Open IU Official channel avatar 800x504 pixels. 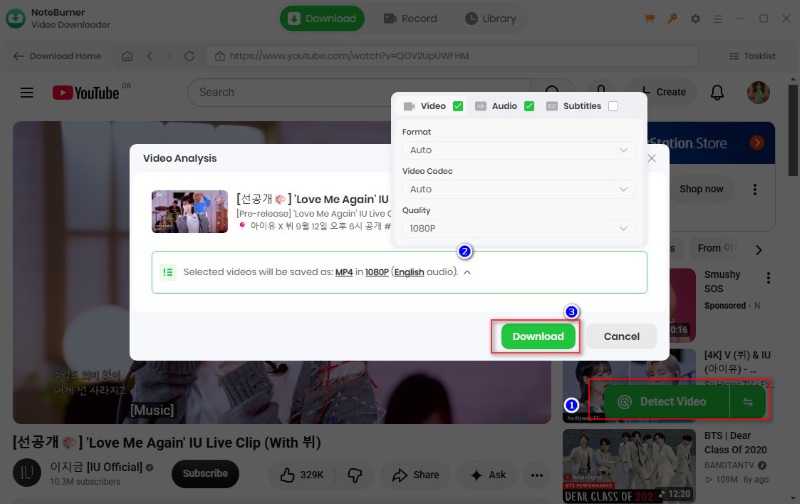click(x=27, y=473)
